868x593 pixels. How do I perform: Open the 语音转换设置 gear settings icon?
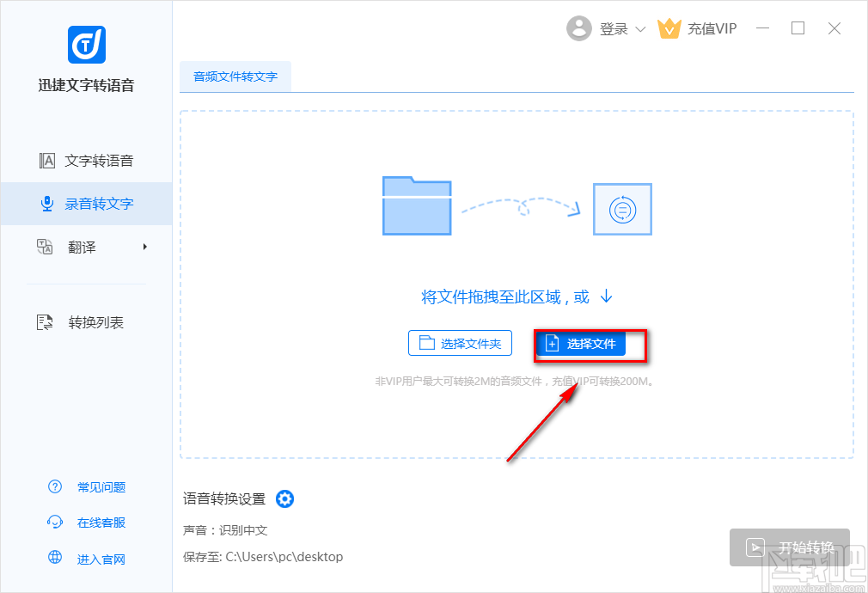pyautogui.click(x=284, y=498)
